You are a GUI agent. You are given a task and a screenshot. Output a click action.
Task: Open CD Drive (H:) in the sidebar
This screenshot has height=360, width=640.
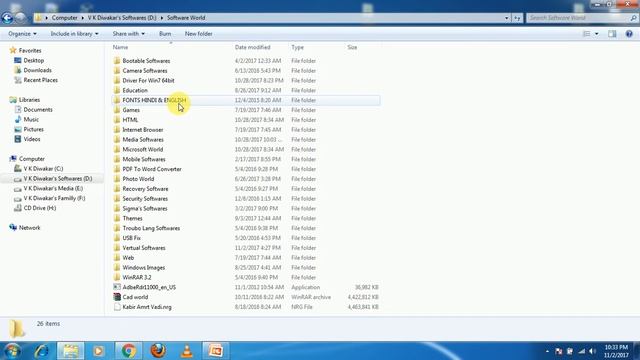tap(40, 208)
